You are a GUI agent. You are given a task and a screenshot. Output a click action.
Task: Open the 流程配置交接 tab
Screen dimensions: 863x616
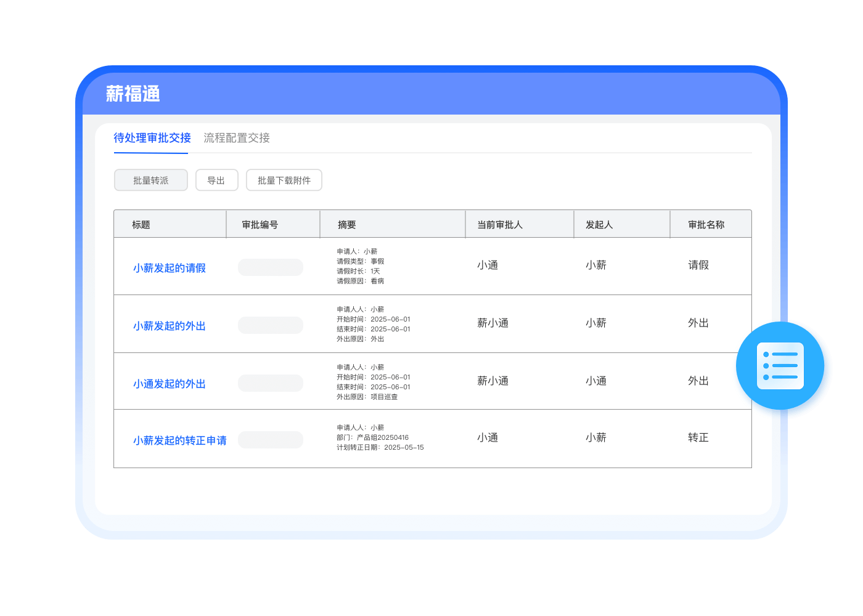237,138
